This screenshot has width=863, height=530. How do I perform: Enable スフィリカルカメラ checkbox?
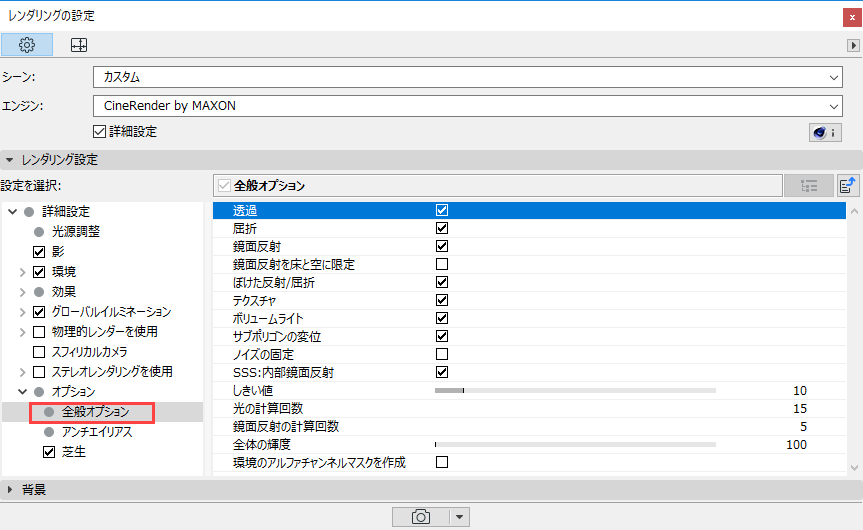[39, 352]
